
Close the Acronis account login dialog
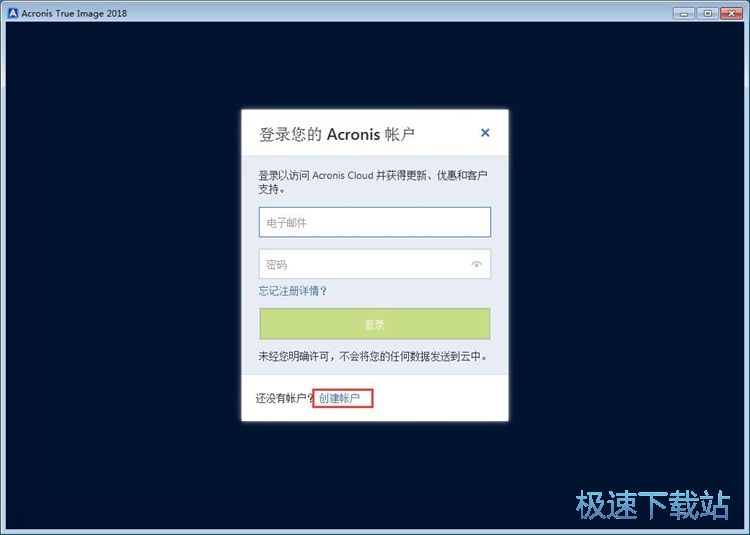tap(485, 132)
